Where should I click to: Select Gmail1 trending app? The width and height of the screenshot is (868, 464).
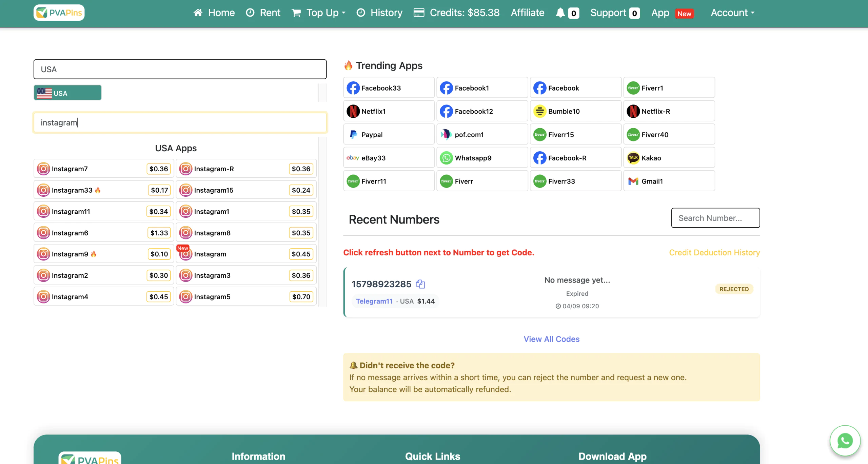(669, 181)
